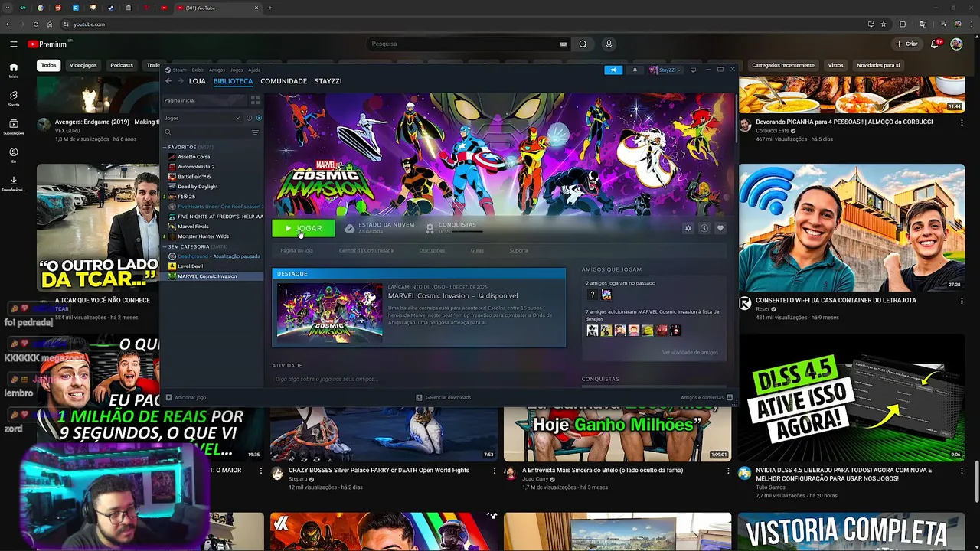Viewport: 980px width, 551px height.
Task: Open Página na loja link
Action: click(296, 250)
